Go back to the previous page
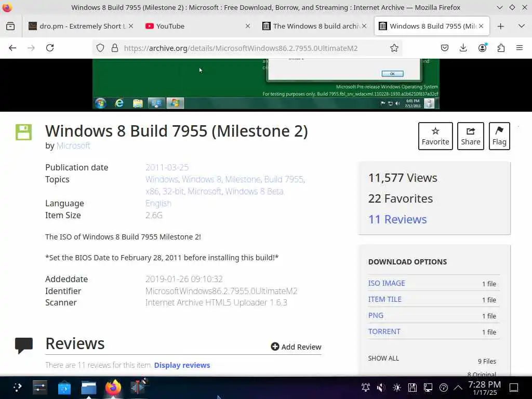This screenshot has height=399, width=532. click(12, 48)
